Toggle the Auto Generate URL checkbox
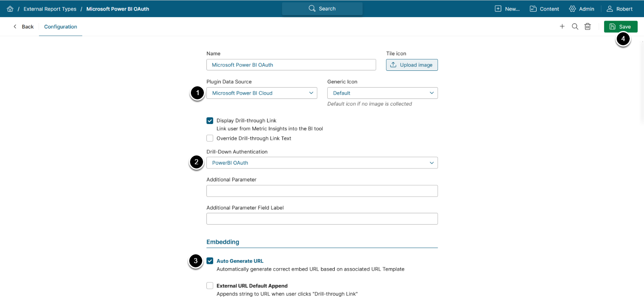 pos(210,261)
